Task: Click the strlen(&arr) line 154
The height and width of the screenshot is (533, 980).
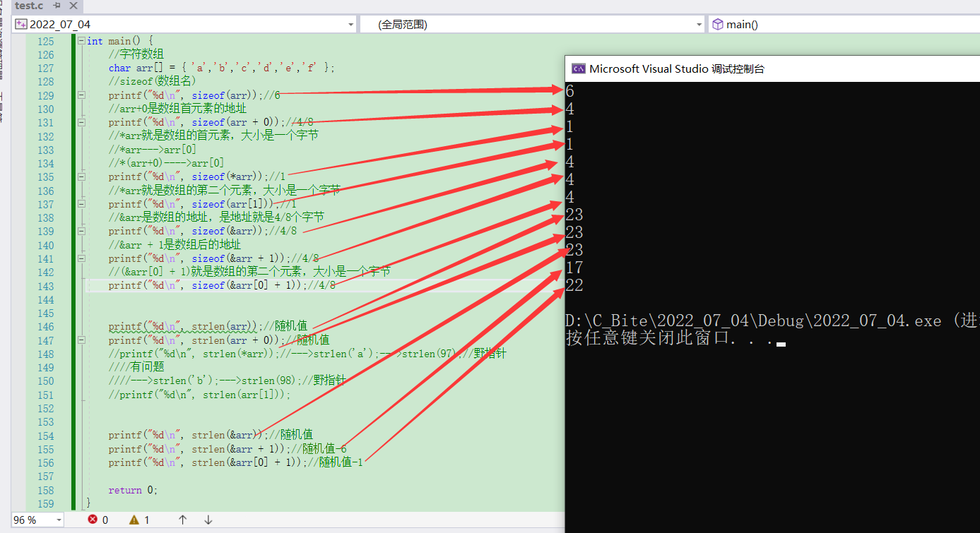Action: [211, 436]
